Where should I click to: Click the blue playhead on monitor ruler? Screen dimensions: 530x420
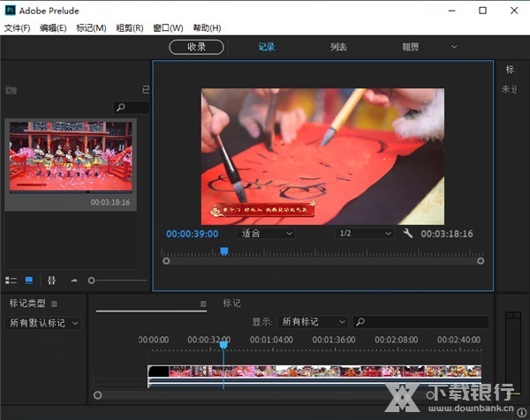pos(224,251)
